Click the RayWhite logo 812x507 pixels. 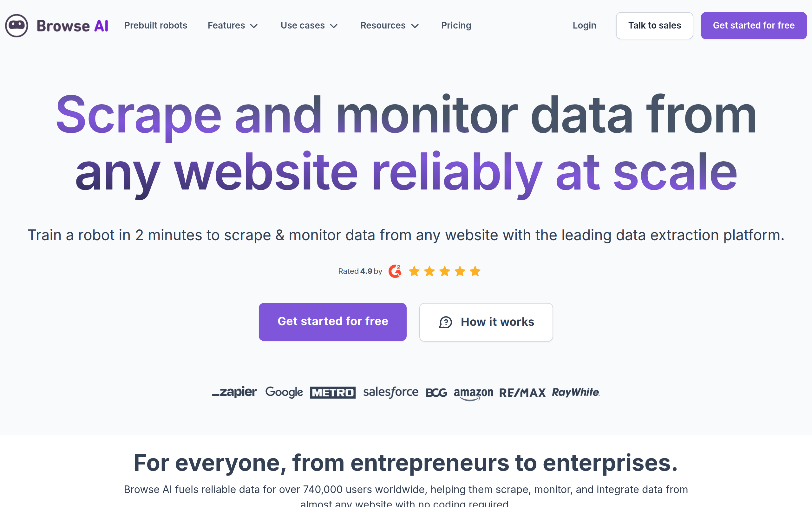click(576, 392)
